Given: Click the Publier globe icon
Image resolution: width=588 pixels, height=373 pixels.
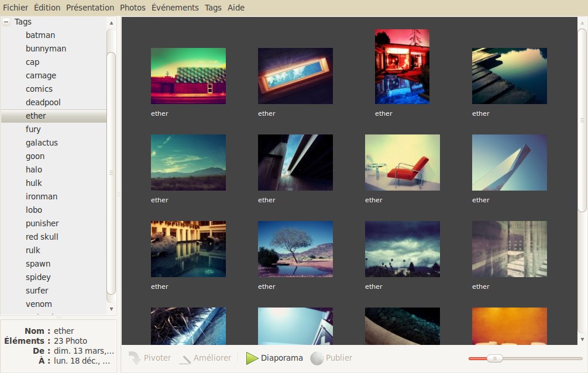Looking at the screenshot, I should click(x=317, y=358).
